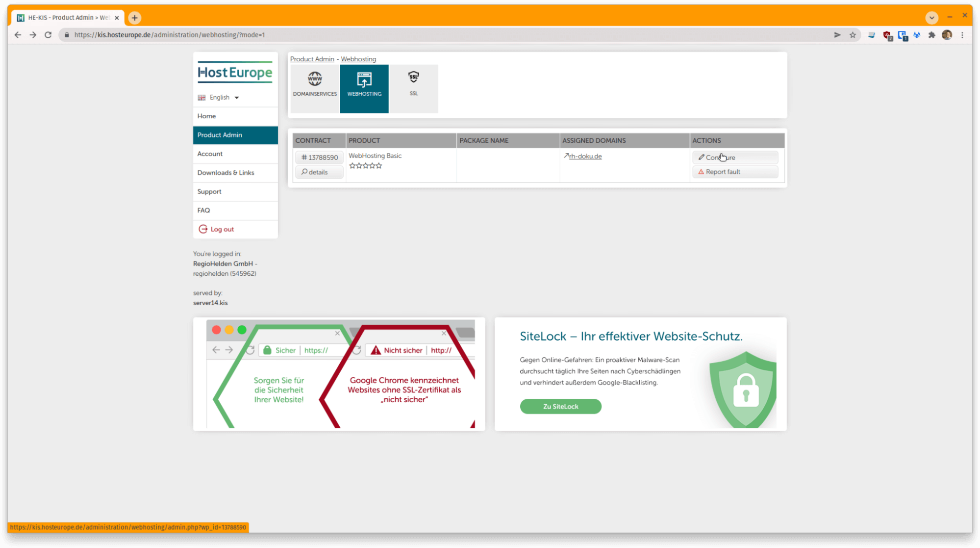Click the WebHosting Basic product name

click(x=375, y=156)
